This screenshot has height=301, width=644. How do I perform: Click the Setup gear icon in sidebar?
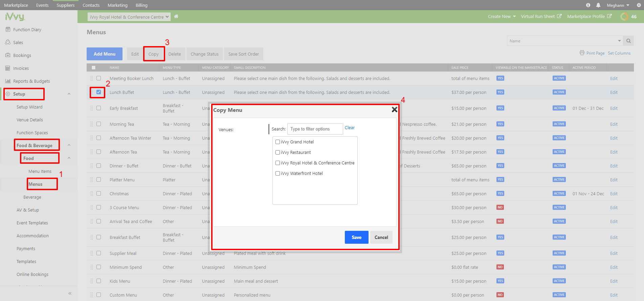(x=8, y=94)
